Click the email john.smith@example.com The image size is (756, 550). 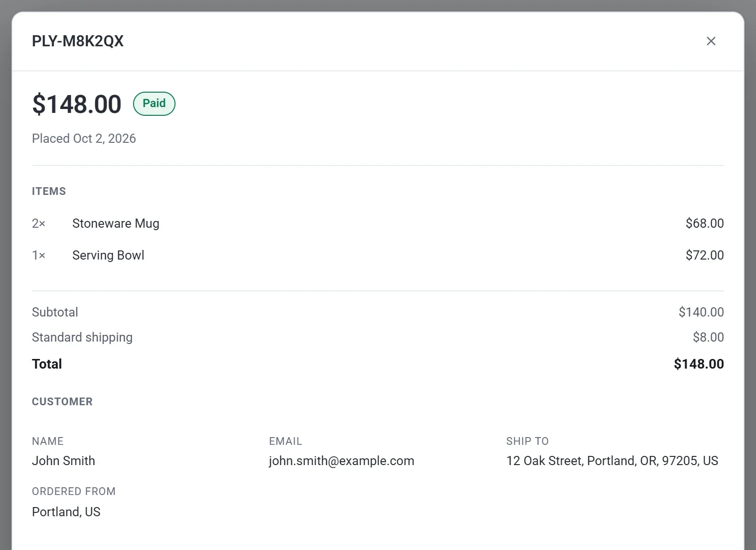click(x=341, y=461)
